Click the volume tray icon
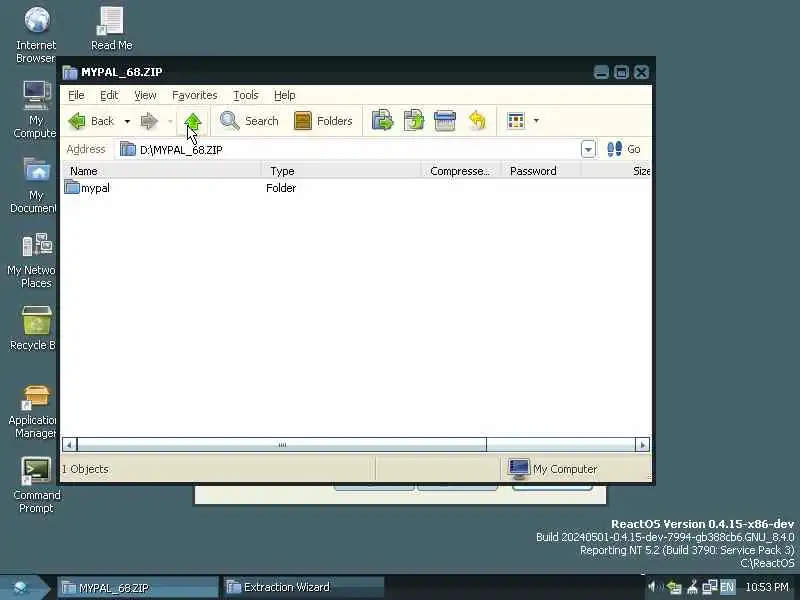The width and height of the screenshot is (800, 600). click(654, 587)
